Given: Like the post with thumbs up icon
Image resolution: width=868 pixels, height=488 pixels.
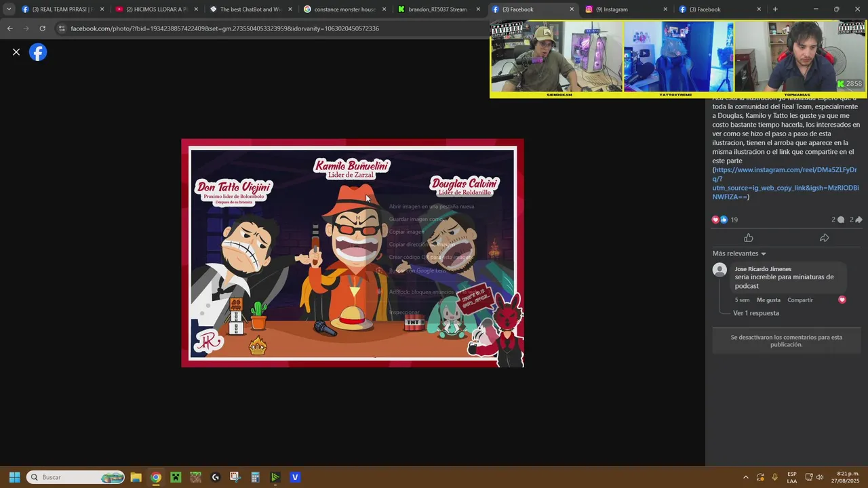Looking at the screenshot, I should pos(749,238).
